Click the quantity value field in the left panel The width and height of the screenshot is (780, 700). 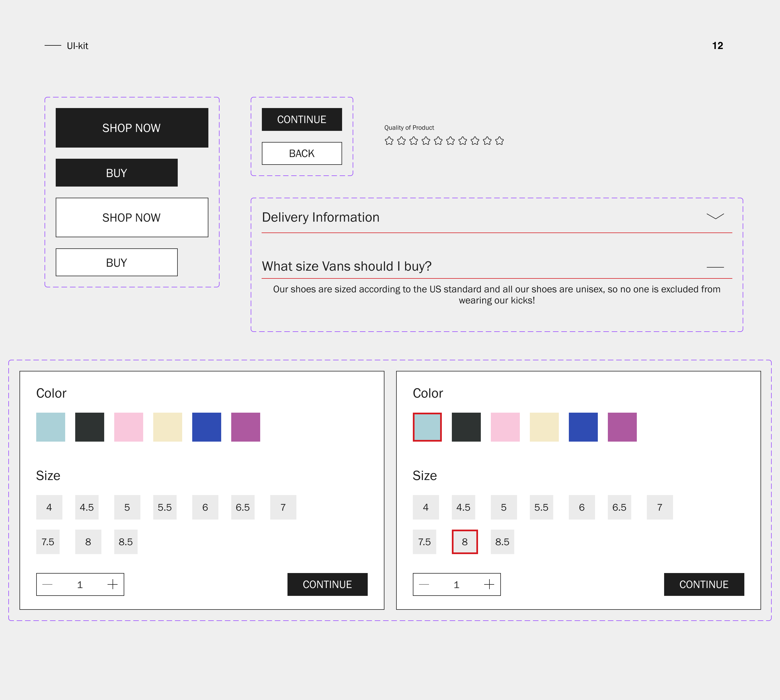click(80, 585)
